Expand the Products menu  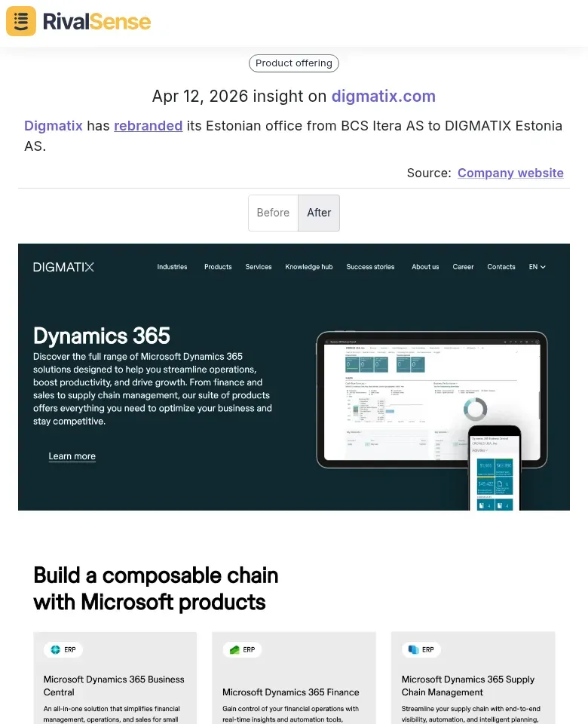pos(218,266)
